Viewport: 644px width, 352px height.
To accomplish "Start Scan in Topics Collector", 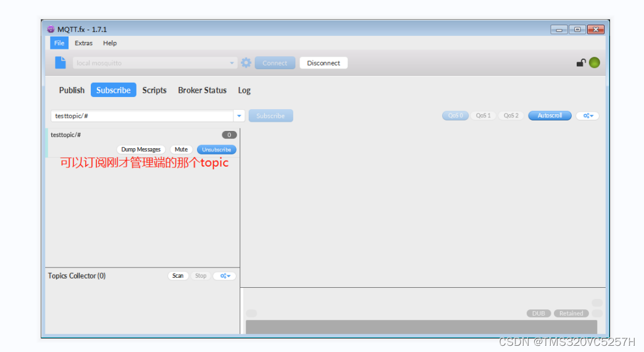I will pyautogui.click(x=178, y=275).
